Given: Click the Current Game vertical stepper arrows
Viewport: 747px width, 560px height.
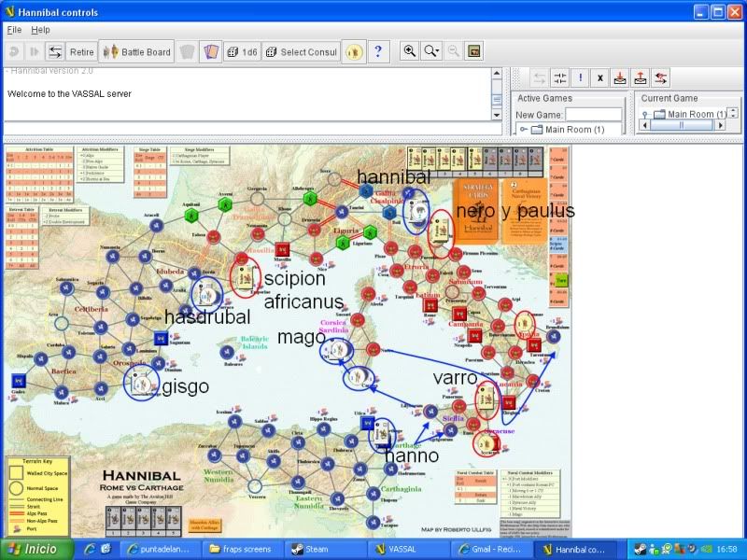Looking at the screenshot, I should click(x=734, y=114).
